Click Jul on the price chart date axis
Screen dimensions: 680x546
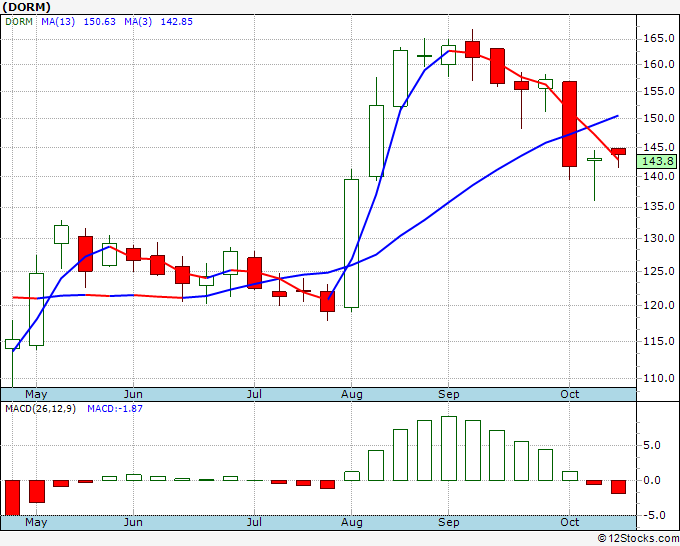[x=254, y=394]
